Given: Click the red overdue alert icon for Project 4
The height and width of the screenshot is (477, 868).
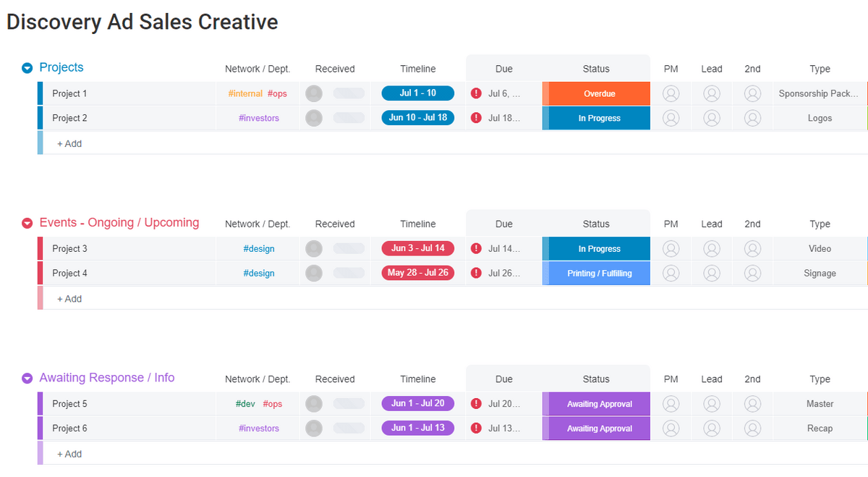Looking at the screenshot, I should coord(476,274).
